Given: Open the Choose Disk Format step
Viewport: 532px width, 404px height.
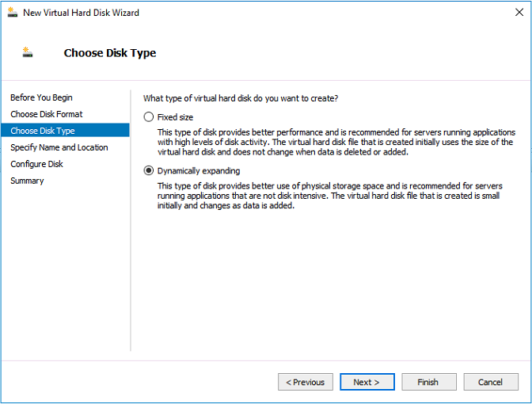Looking at the screenshot, I should (47, 114).
